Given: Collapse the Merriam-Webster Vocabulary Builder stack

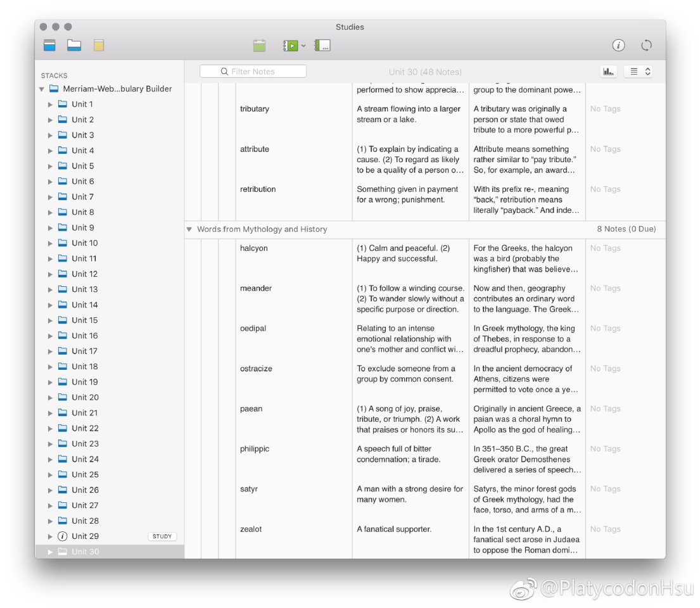Looking at the screenshot, I should (x=42, y=89).
